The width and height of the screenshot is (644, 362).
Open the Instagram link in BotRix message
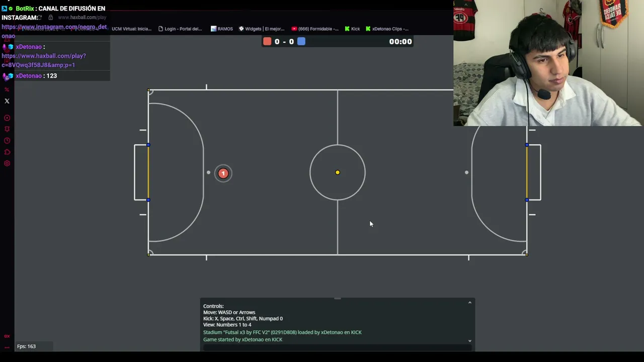54,31
